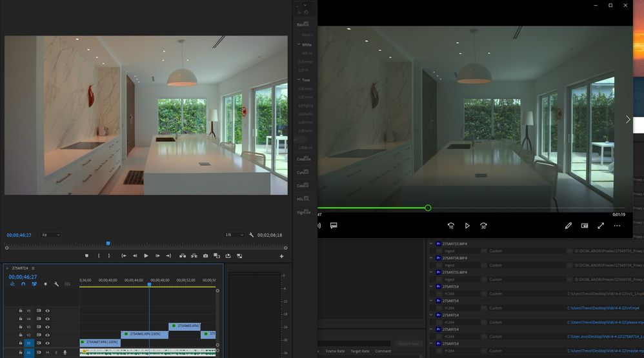Screen dimensions: 644x358
Task: Click the Mark In bracket button
Action: (x=99, y=256)
